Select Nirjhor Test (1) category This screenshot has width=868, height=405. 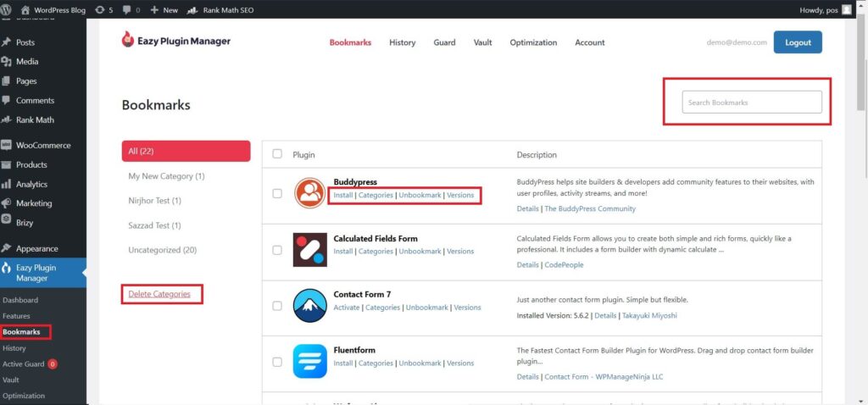(x=155, y=200)
